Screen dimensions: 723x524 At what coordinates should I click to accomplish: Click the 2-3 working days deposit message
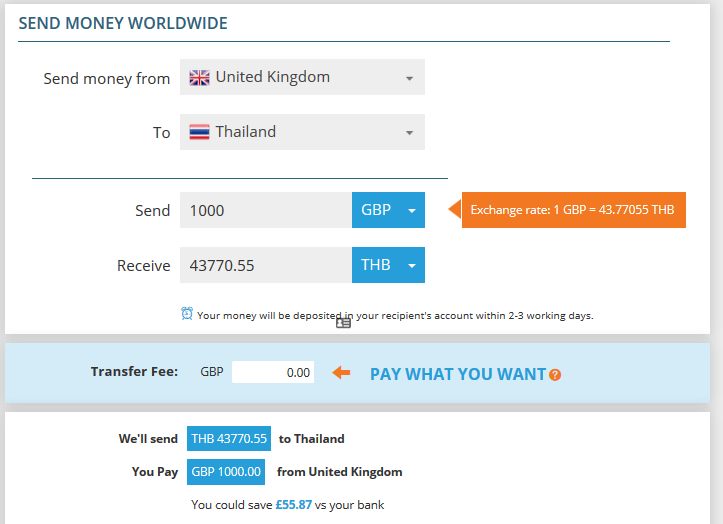pyautogui.click(x=395, y=315)
